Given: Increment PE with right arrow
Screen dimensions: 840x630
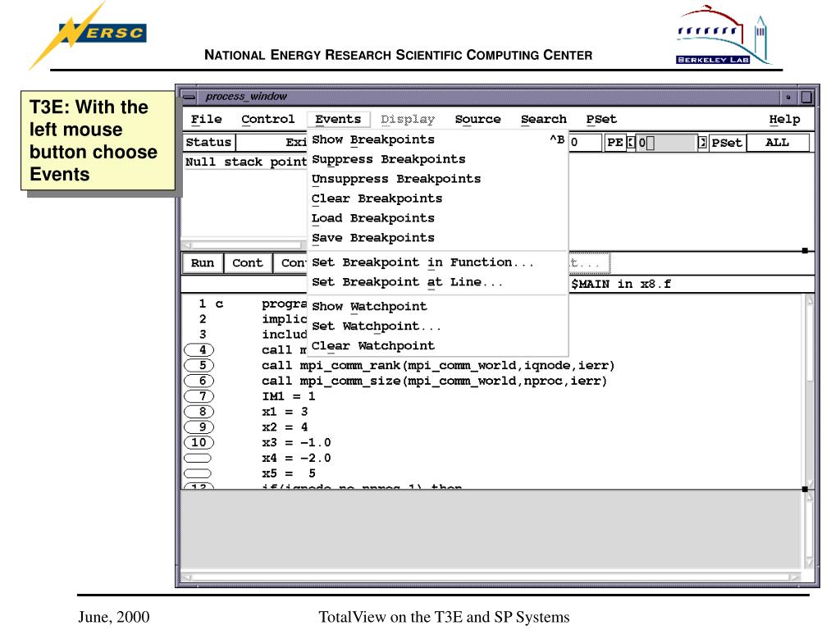Looking at the screenshot, I should [x=702, y=143].
